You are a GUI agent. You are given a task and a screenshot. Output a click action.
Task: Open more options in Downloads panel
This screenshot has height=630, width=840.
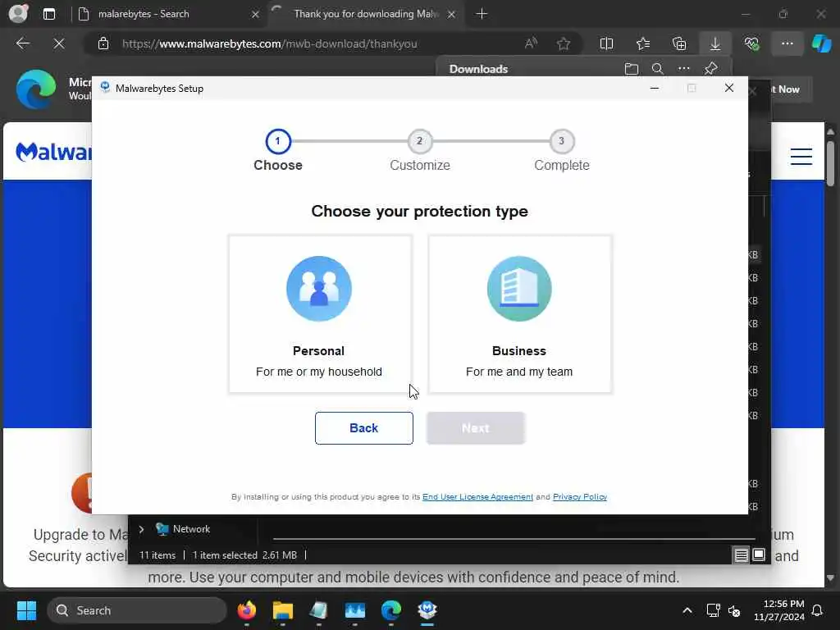tap(684, 69)
